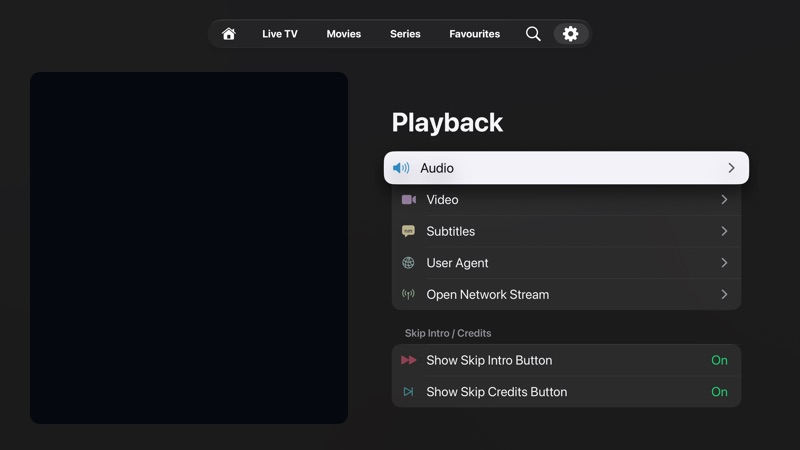Expand User Agent chevron

[724, 263]
